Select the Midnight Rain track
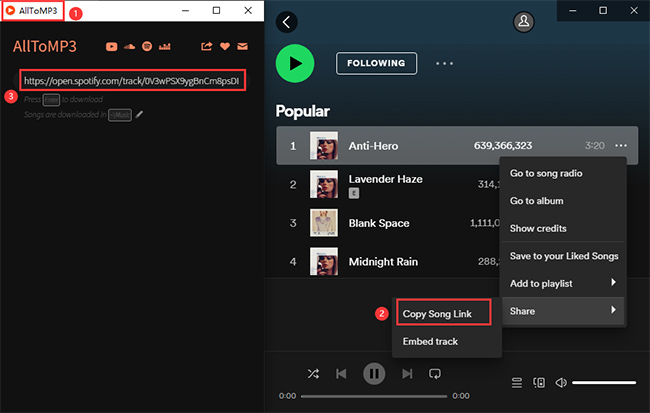This screenshot has height=413, width=650. point(383,262)
